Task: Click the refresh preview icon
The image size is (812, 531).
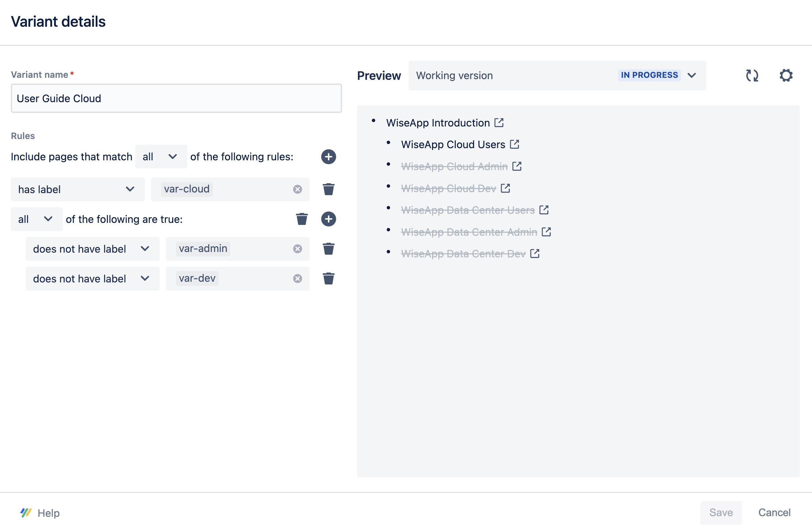Action: click(x=752, y=75)
